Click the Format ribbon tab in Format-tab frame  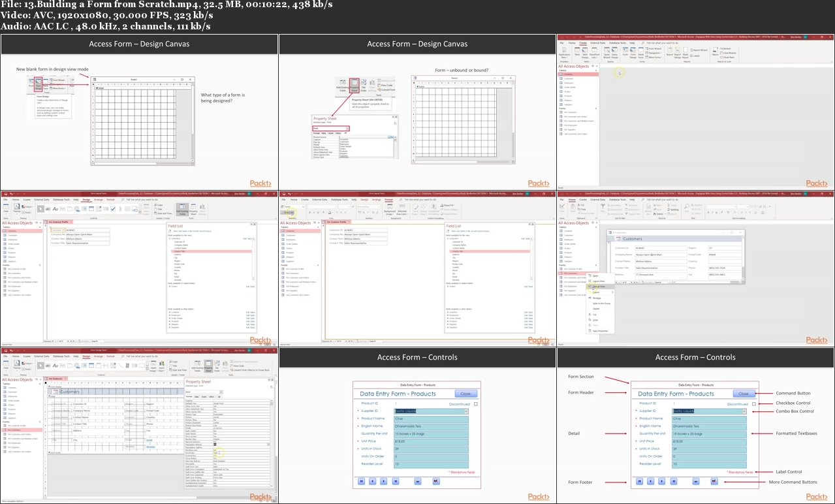tap(388, 199)
